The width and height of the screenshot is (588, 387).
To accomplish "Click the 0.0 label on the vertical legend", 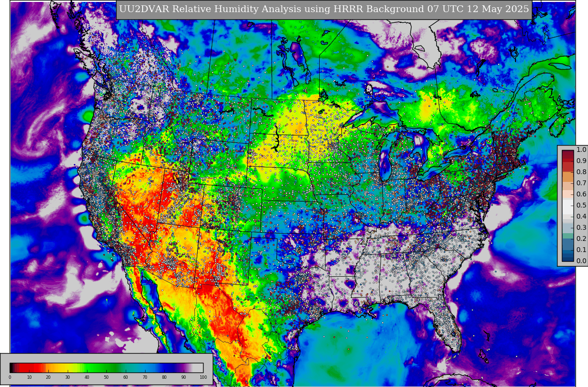I will pos(581,261).
